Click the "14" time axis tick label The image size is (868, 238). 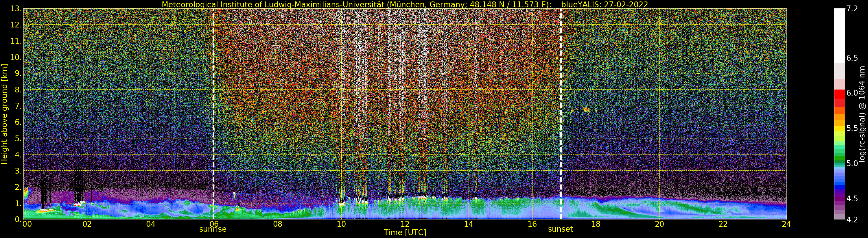468,224
